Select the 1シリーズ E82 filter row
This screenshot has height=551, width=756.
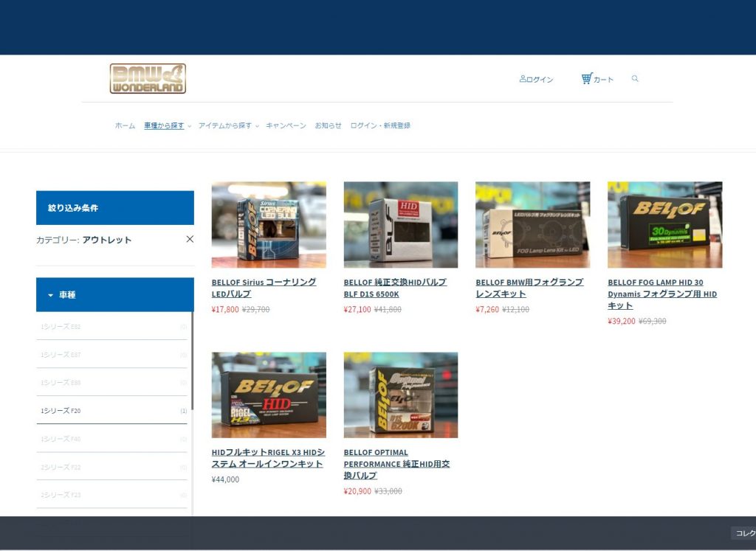tap(112, 327)
